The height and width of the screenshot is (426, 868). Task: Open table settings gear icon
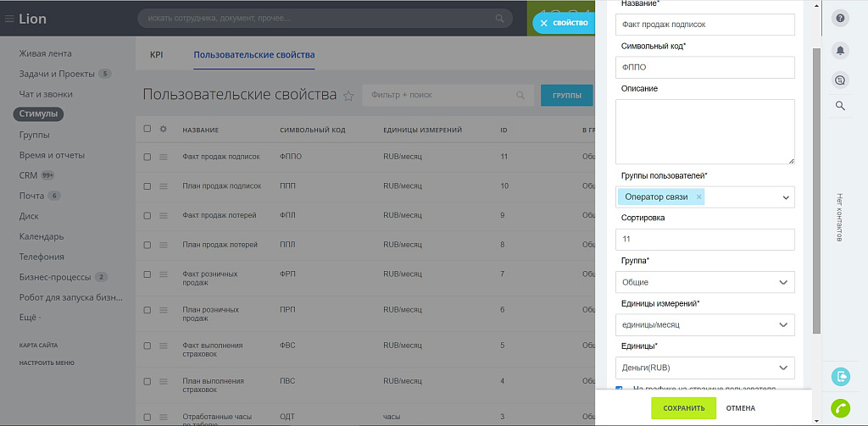(x=164, y=130)
